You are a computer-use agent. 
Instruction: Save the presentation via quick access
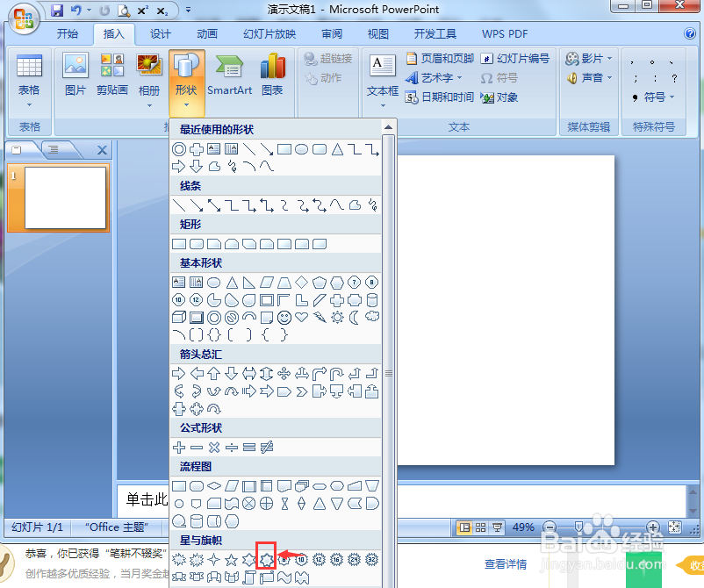57,10
